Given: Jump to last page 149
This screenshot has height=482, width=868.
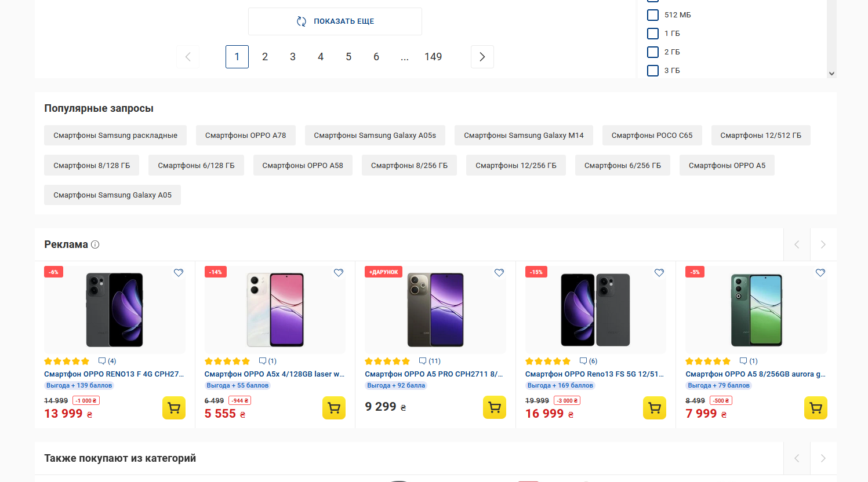Looking at the screenshot, I should (433, 57).
